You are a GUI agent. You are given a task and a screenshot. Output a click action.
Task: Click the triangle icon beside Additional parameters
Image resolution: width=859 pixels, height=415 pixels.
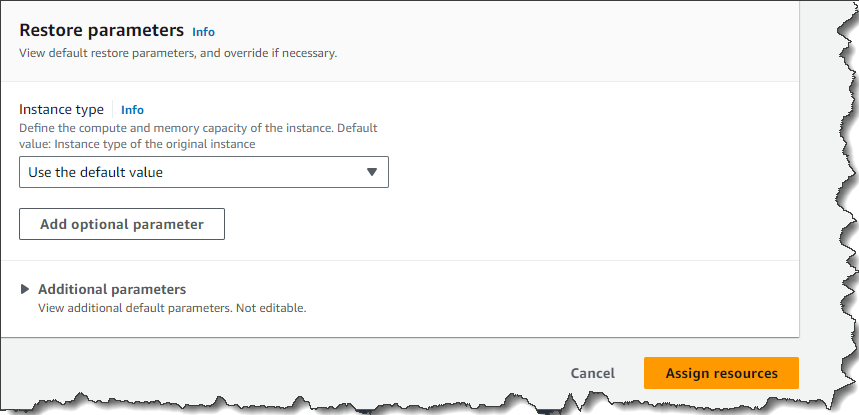pos(25,289)
